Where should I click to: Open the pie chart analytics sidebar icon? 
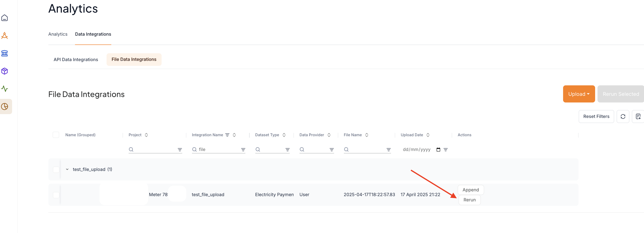click(x=5, y=107)
